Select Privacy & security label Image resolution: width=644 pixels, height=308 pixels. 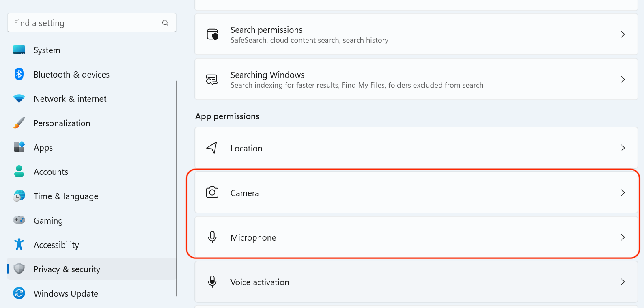coord(67,269)
